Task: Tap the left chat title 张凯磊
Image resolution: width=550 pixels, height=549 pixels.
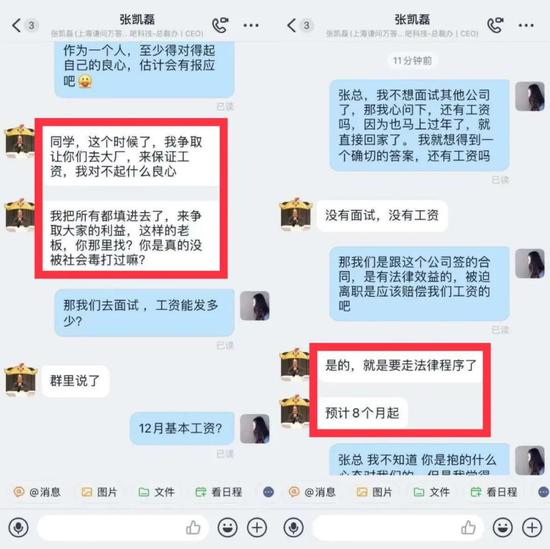Action: 137,19
